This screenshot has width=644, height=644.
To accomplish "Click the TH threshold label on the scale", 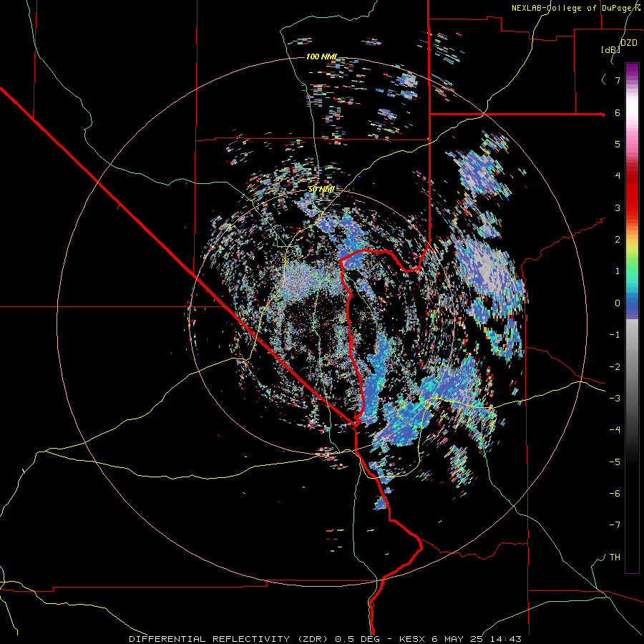I will (x=615, y=557).
